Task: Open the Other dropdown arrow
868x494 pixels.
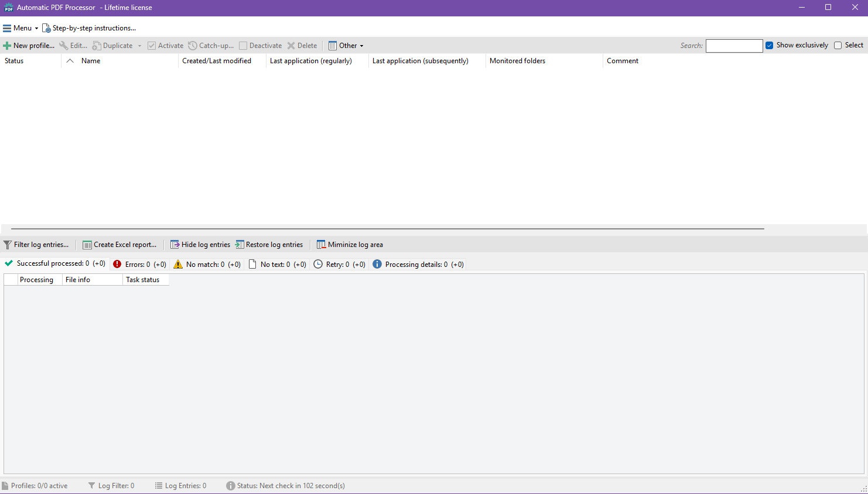Action: (361, 46)
